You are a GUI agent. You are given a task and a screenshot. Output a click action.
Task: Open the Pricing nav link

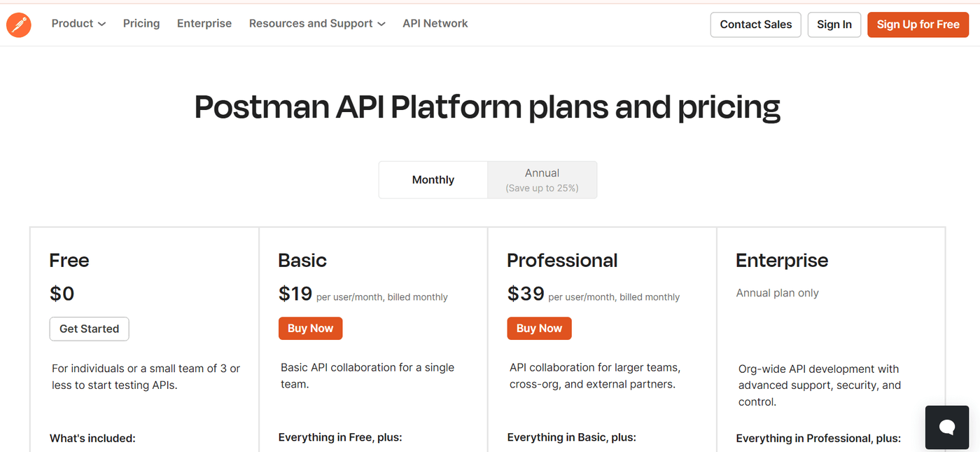pyautogui.click(x=141, y=23)
